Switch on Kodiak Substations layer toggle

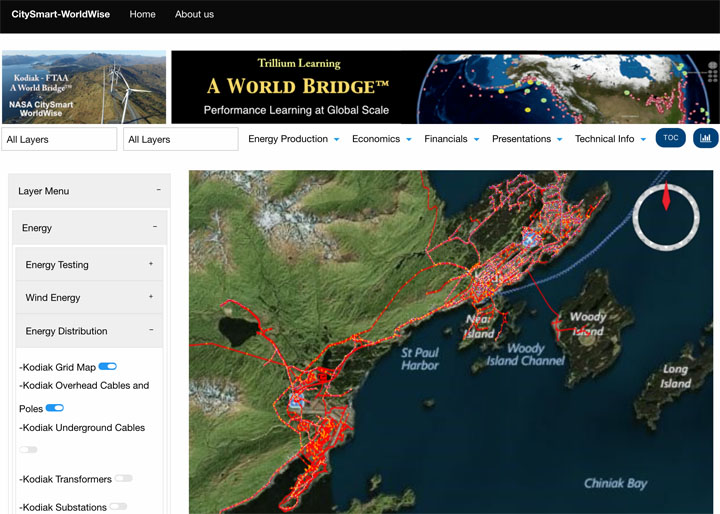118,507
